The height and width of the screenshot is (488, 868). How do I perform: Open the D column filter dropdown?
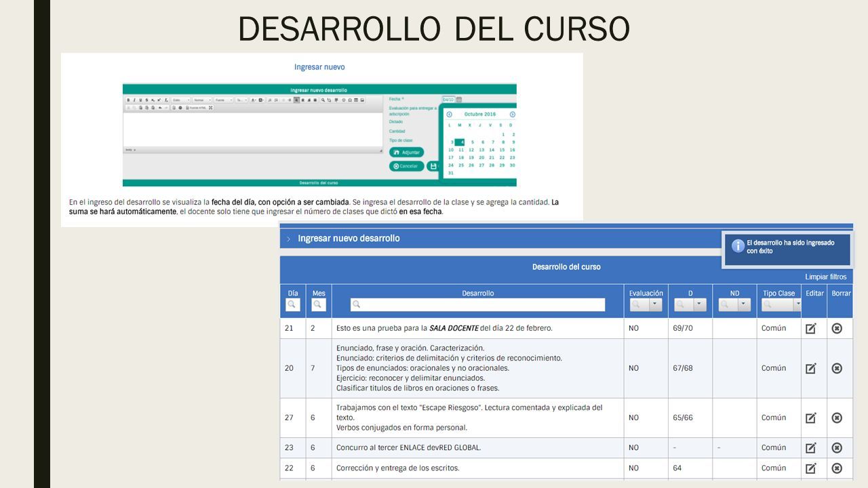pos(700,305)
